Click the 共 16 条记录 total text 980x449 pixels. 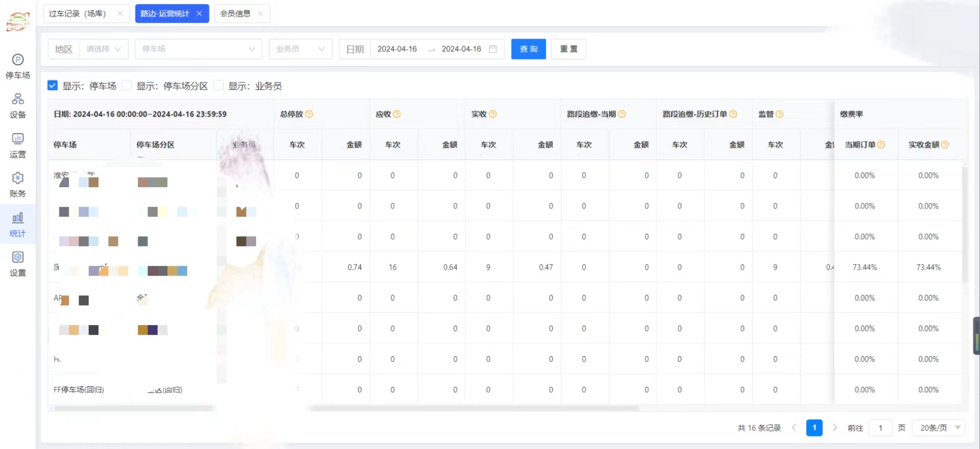pyautogui.click(x=759, y=428)
